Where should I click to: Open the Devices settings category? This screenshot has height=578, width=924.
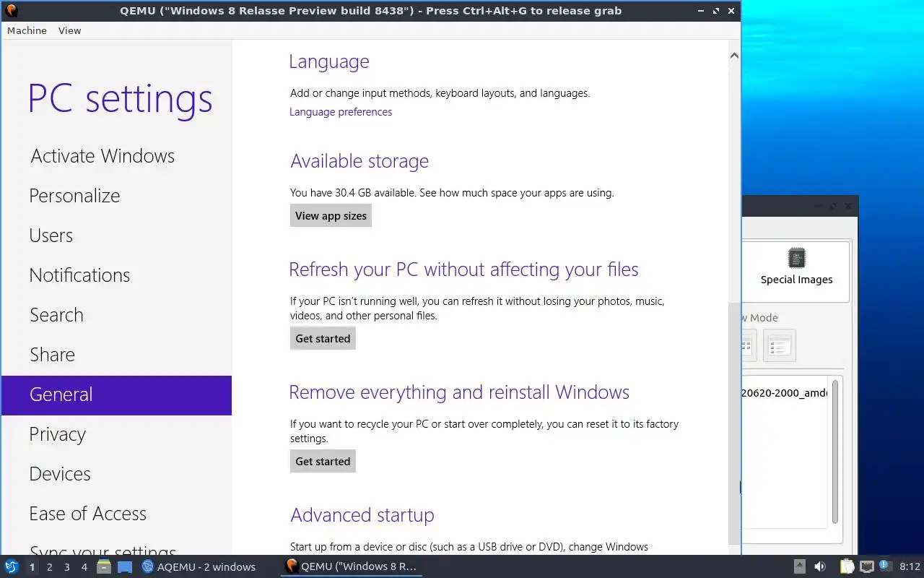(x=60, y=474)
